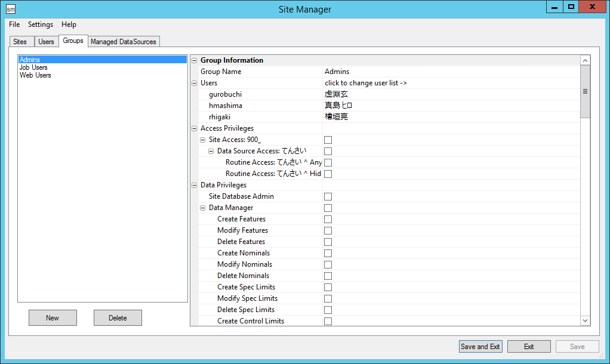Enable the Site Database Admin checkbox
The height and width of the screenshot is (364, 610).
click(x=328, y=196)
